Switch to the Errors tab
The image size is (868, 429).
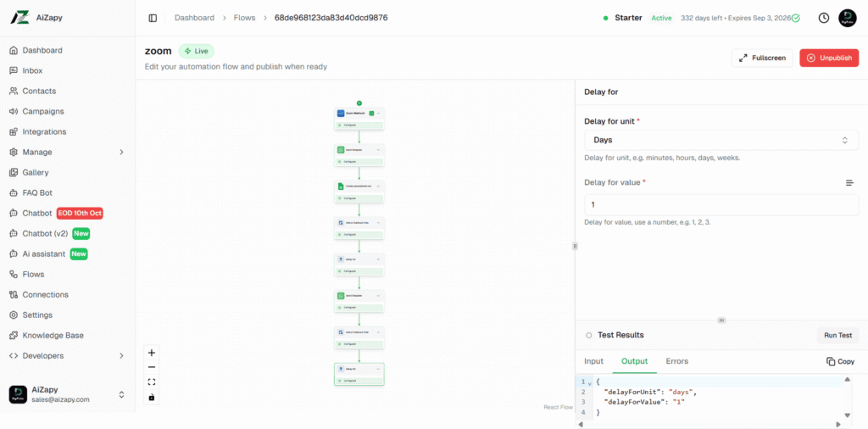click(x=676, y=361)
